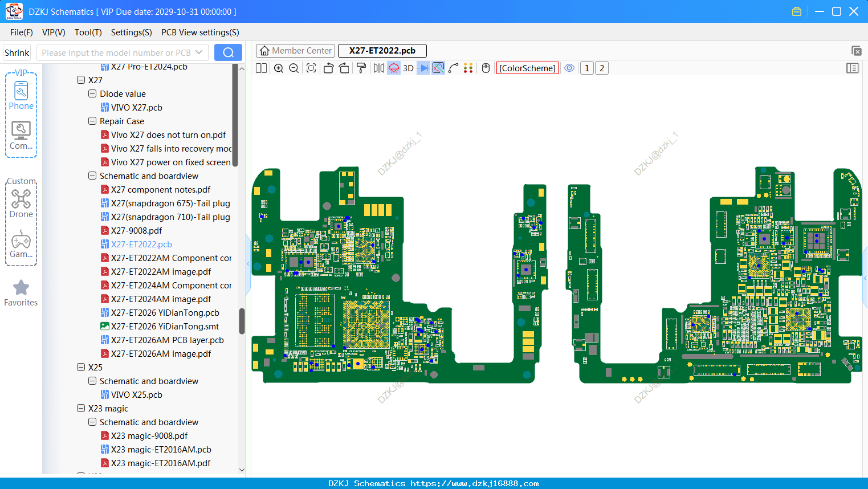Open the Tool(T) menu
Screen dimensions: 868x489
click(88, 32)
